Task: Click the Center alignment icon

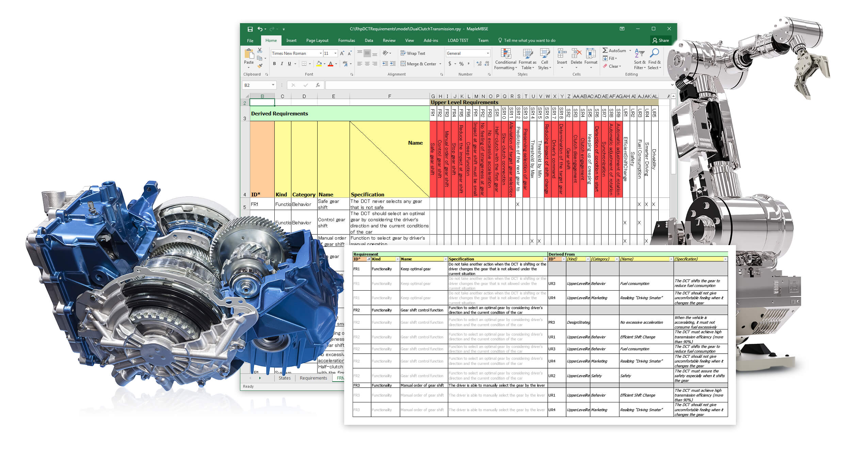Action: pyautogui.click(x=367, y=64)
